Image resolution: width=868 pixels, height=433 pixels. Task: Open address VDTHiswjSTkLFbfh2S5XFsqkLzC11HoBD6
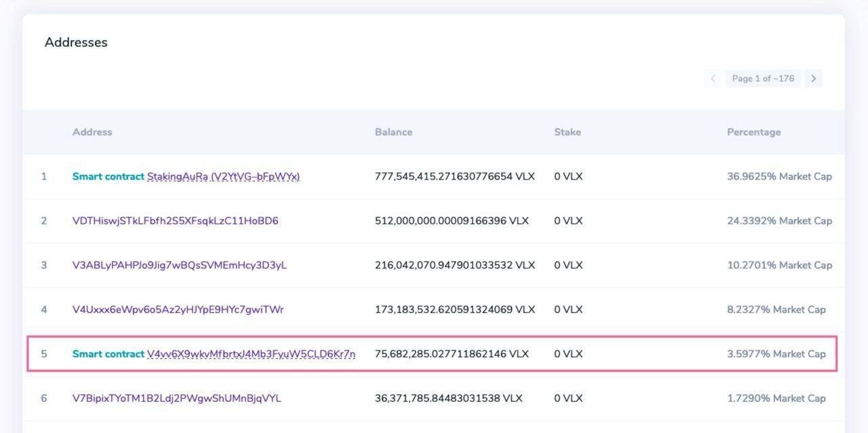(175, 221)
